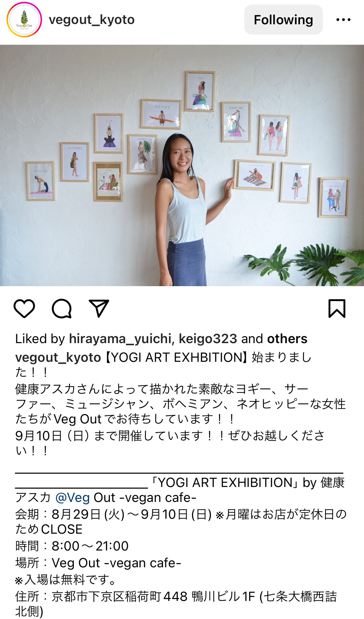The height and width of the screenshot is (619, 364).
Task: Tap the framed artwork of two women in swimsuits
Action: (274, 135)
